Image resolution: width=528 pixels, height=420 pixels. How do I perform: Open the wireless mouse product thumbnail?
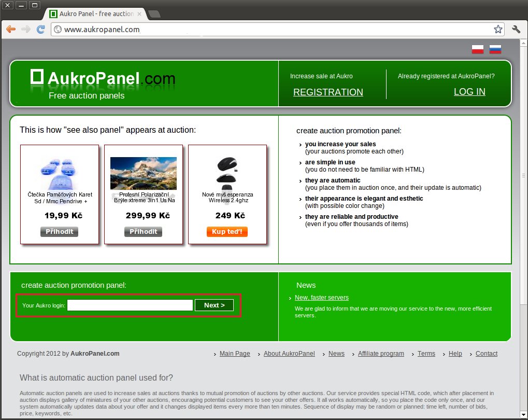[227, 174]
